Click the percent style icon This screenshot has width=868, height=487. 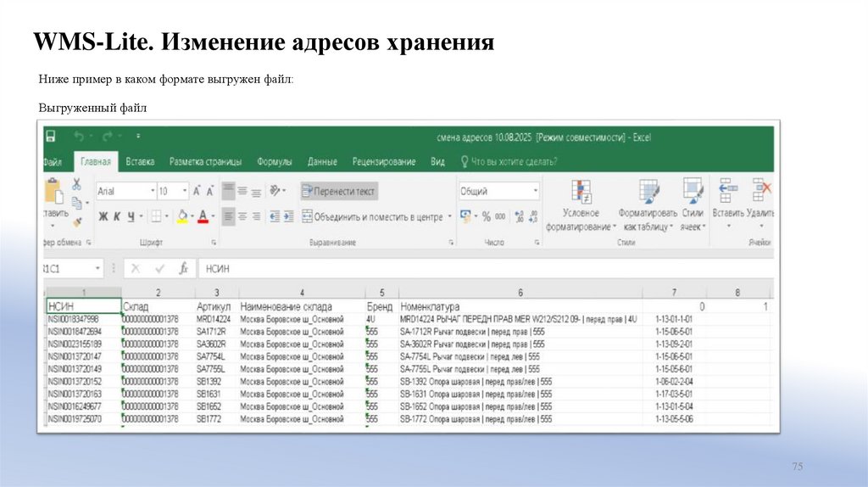click(x=486, y=216)
